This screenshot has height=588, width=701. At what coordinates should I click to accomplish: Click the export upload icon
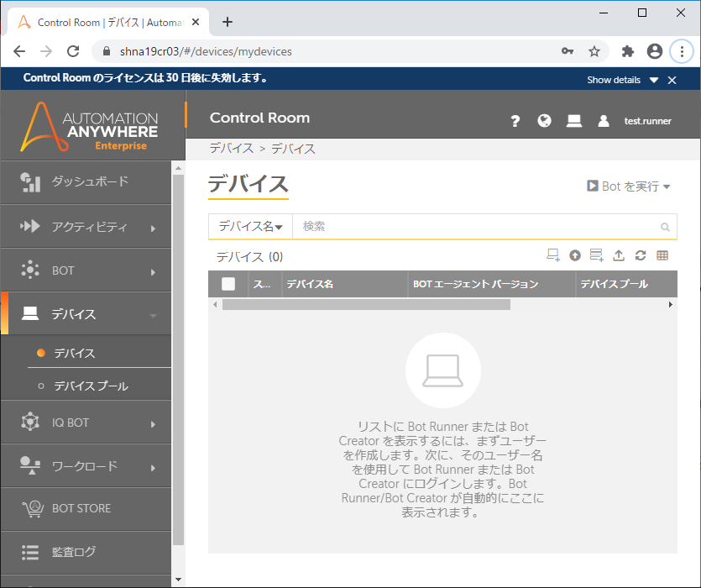[618, 255]
